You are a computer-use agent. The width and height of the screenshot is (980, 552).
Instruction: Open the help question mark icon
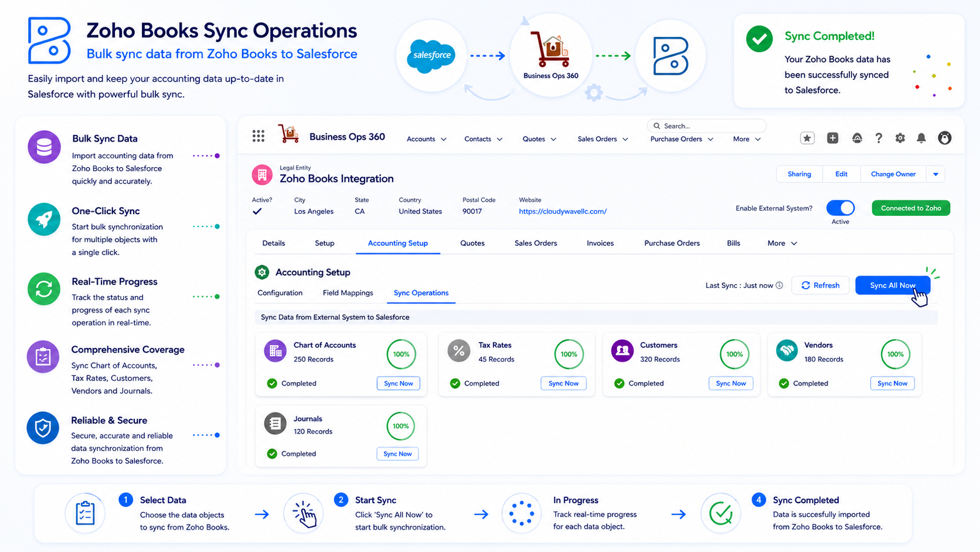click(878, 138)
